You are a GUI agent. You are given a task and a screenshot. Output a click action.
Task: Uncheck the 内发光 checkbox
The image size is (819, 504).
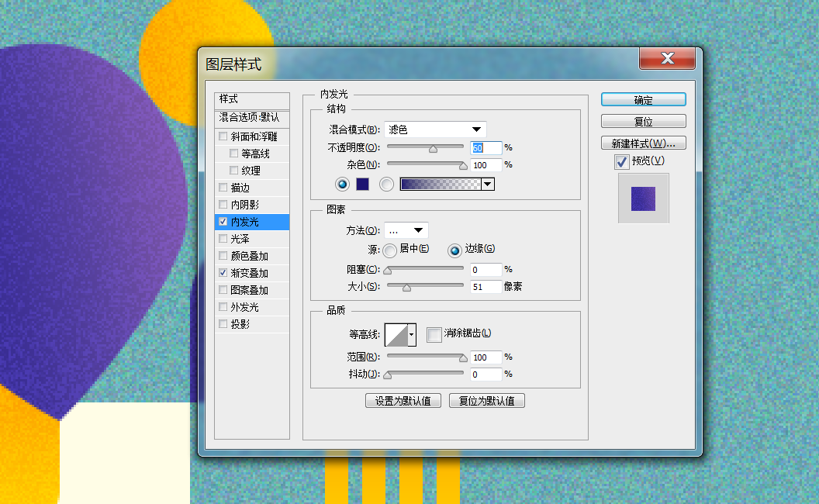coord(223,222)
